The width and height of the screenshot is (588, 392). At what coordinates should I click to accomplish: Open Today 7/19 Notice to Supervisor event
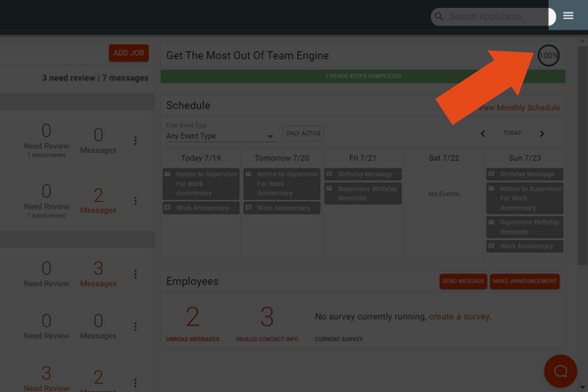[201, 184]
